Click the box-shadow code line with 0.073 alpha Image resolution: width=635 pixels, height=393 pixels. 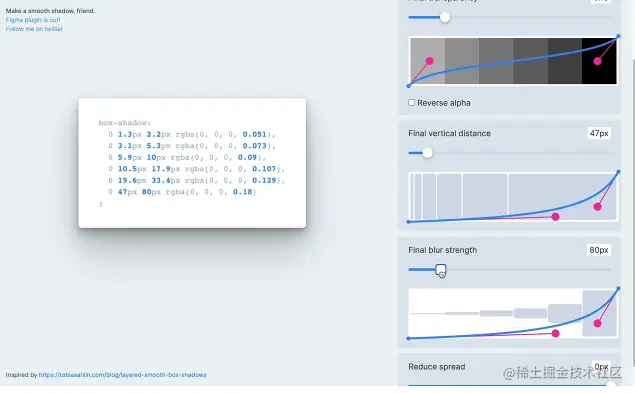point(192,145)
